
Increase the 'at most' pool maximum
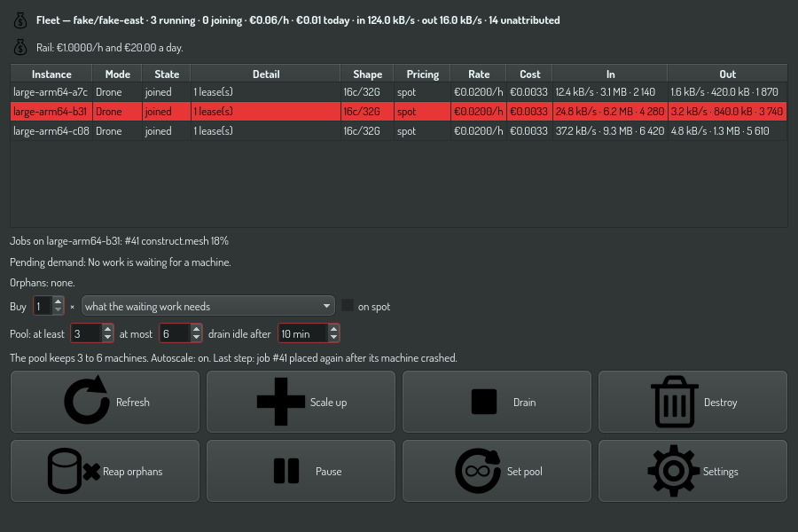click(197, 329)
